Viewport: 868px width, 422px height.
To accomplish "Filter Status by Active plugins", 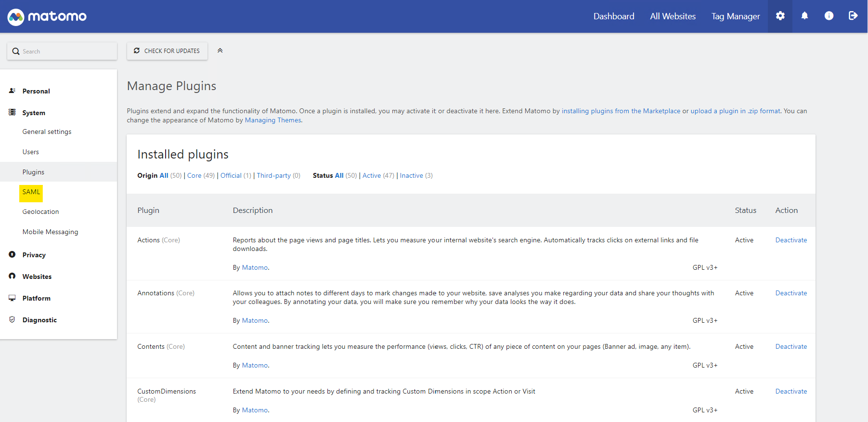I will [x=372, y=175].
